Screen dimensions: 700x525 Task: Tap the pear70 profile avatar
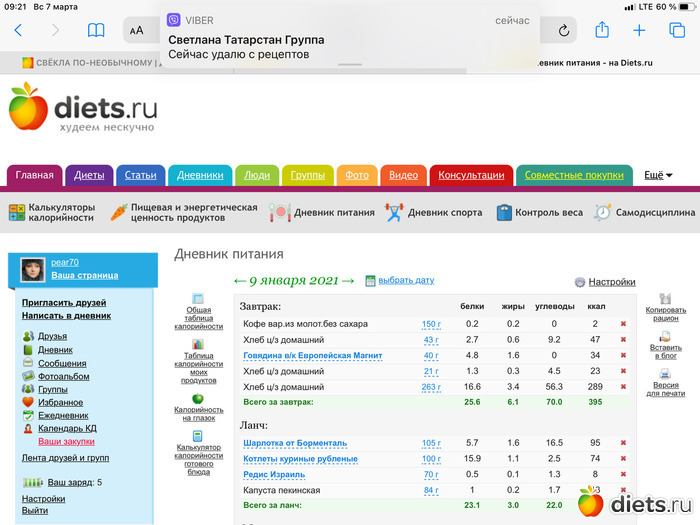(34, 269)
